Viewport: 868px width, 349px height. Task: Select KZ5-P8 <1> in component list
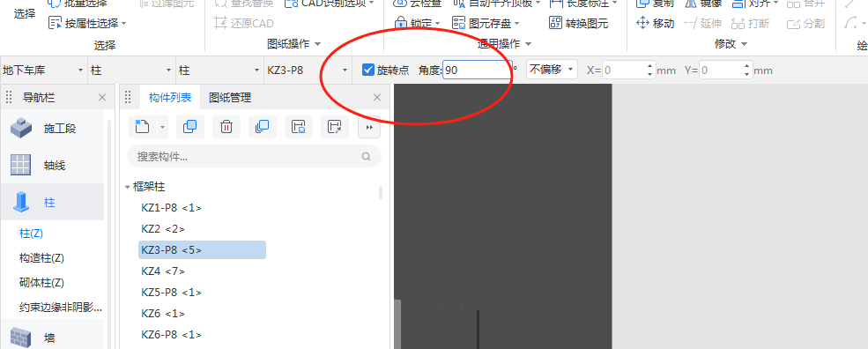point(172,292)
